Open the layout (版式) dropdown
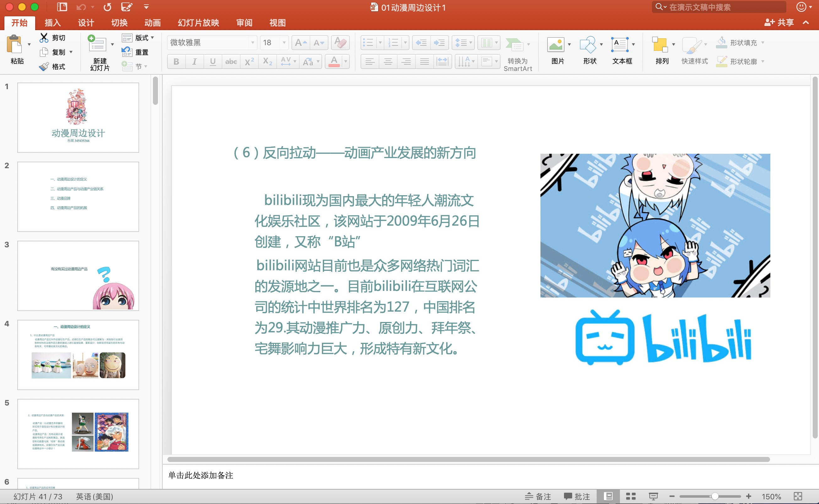Screen dimensions: 819x504 152,38
